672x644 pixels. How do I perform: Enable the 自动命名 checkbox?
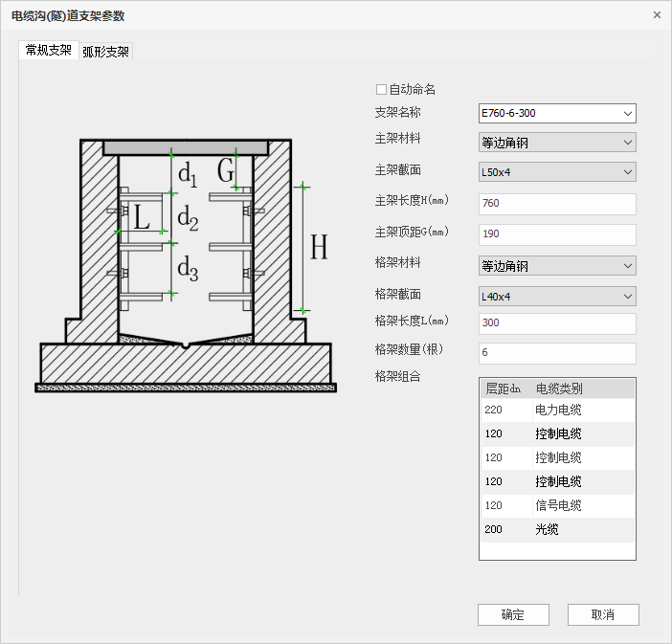click(x=381, y=90)
